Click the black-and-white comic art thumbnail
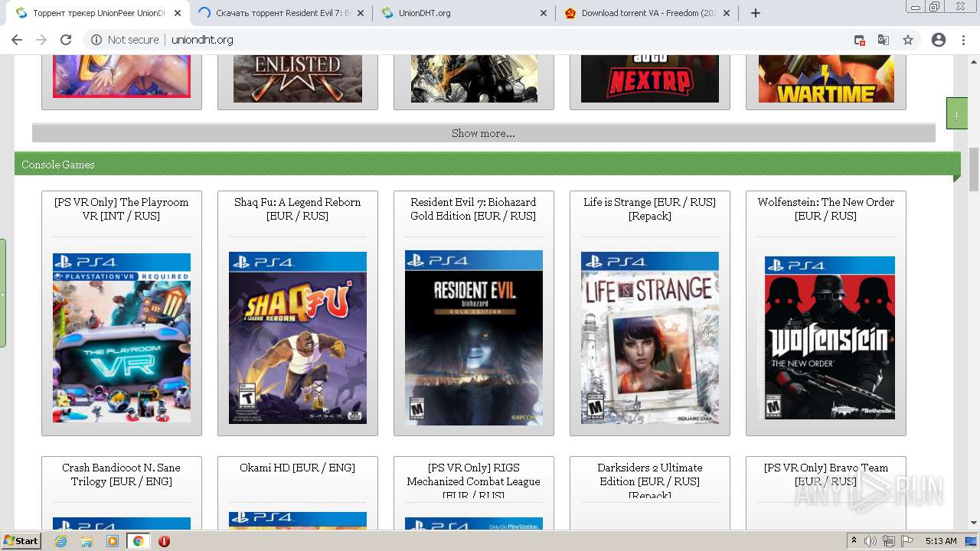This screenshot has height=551, width=980. coord(474,79)
